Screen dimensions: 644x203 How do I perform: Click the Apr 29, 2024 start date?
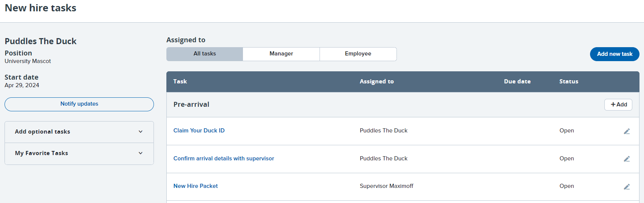(22, 85)
